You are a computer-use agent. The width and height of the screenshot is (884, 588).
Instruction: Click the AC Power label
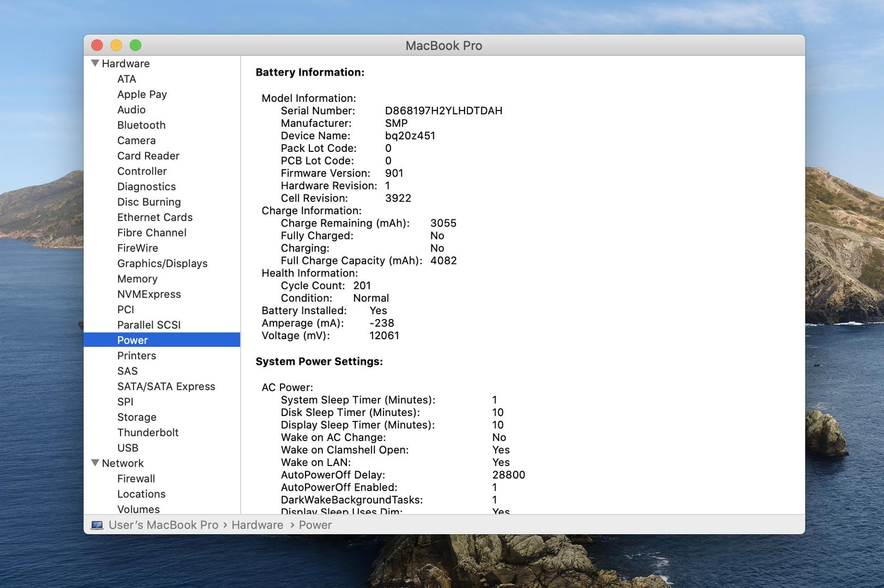click(287, 387)
